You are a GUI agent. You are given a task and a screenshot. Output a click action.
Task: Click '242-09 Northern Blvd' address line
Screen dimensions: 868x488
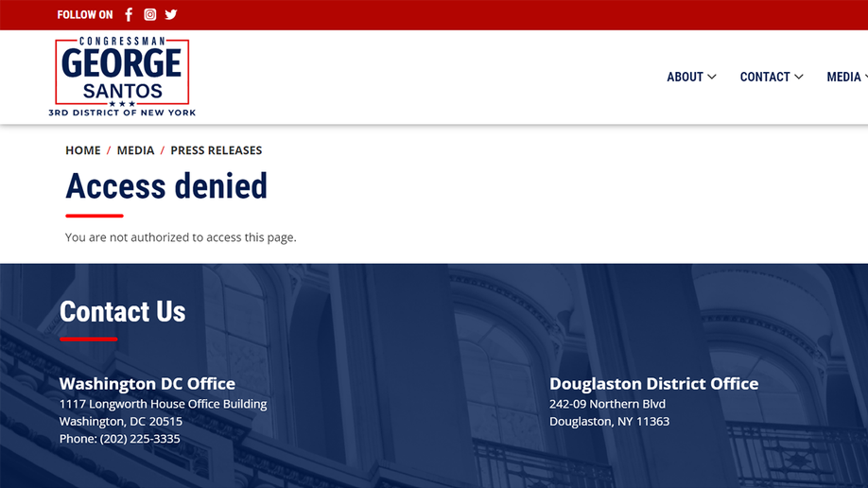[x=607, y=404]
